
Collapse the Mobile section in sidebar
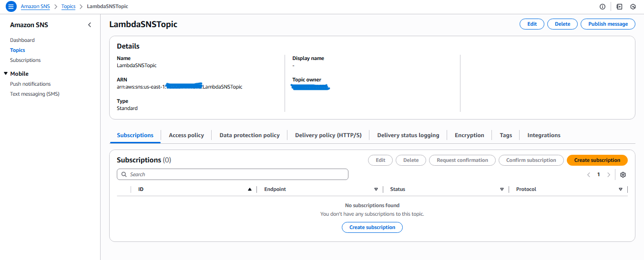click(x=6, y=74)
